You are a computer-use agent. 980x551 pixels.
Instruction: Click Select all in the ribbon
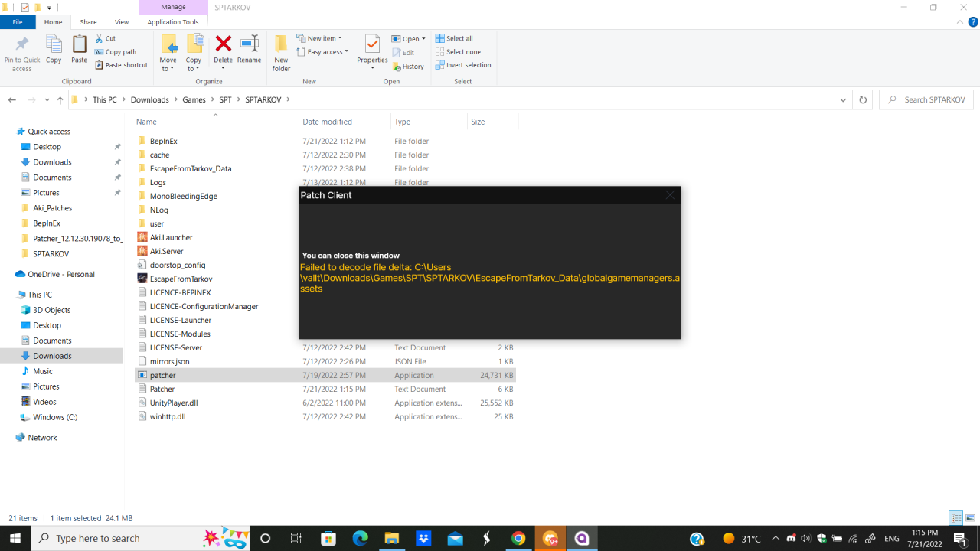point(454,38)
